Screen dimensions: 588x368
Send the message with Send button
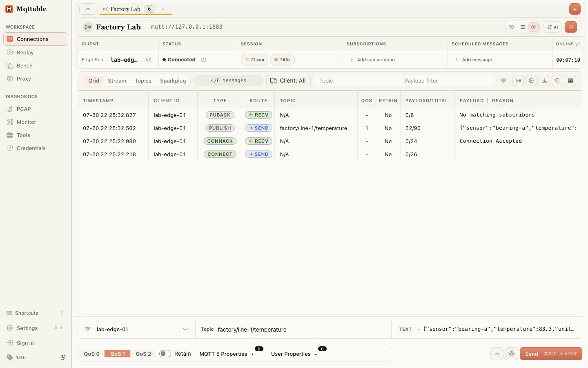point(551,354)
